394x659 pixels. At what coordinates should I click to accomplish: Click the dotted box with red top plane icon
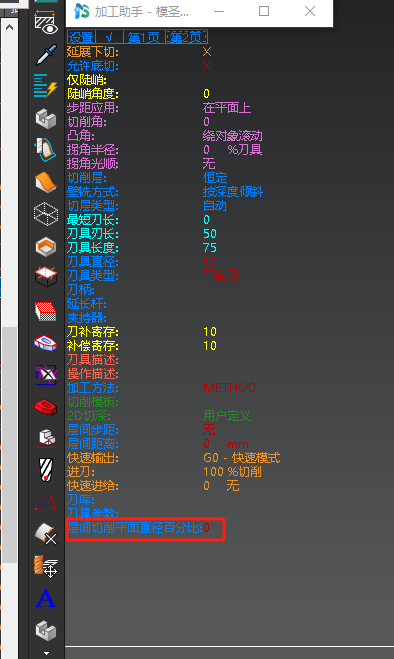click(x=45, y=277)
